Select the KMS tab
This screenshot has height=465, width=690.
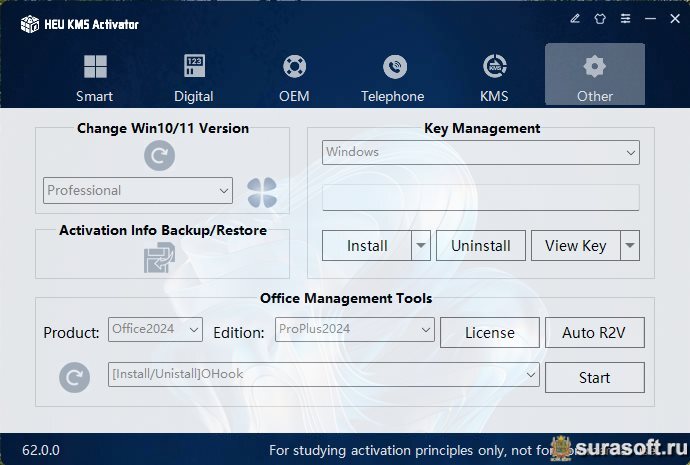tap(494, 76)
